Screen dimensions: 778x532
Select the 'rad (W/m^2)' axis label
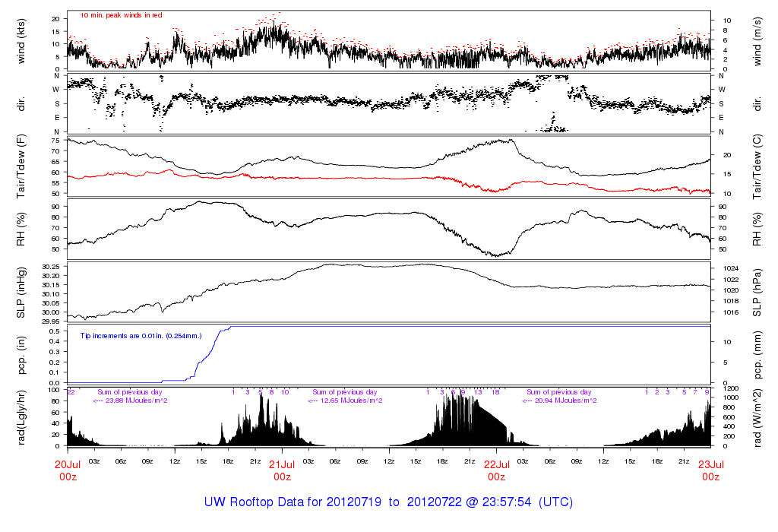click(x=757, y=418)
